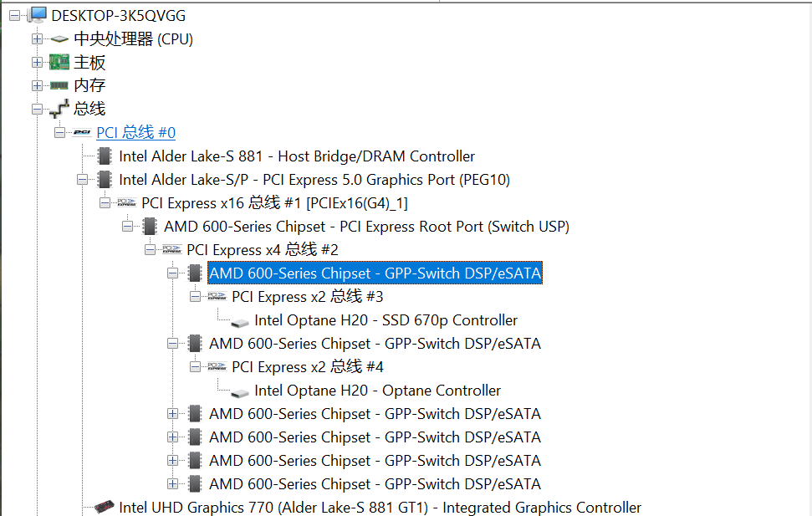Click the highlighted AMD 600-Series GPP-Switch DSP/eSATA text
Image resolution: width=812 pixels, height=516 pixels.
pyautogui.click(x=375, y=273)
